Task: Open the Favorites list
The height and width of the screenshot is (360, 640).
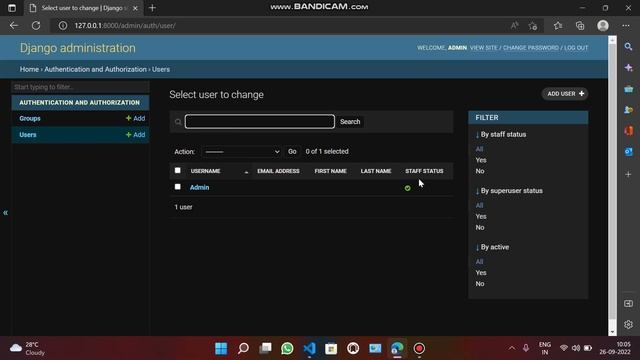Action: point(558,26)
